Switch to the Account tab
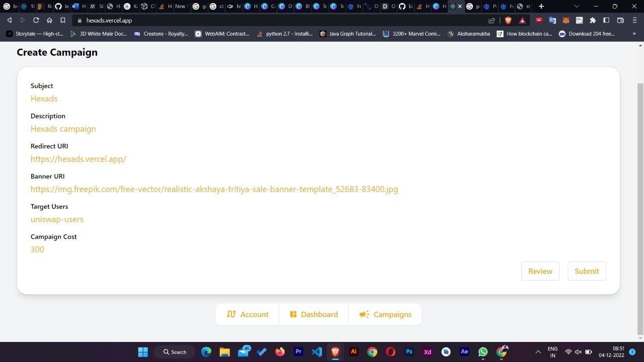The image size is (644, 362). (x=248, y=314)
